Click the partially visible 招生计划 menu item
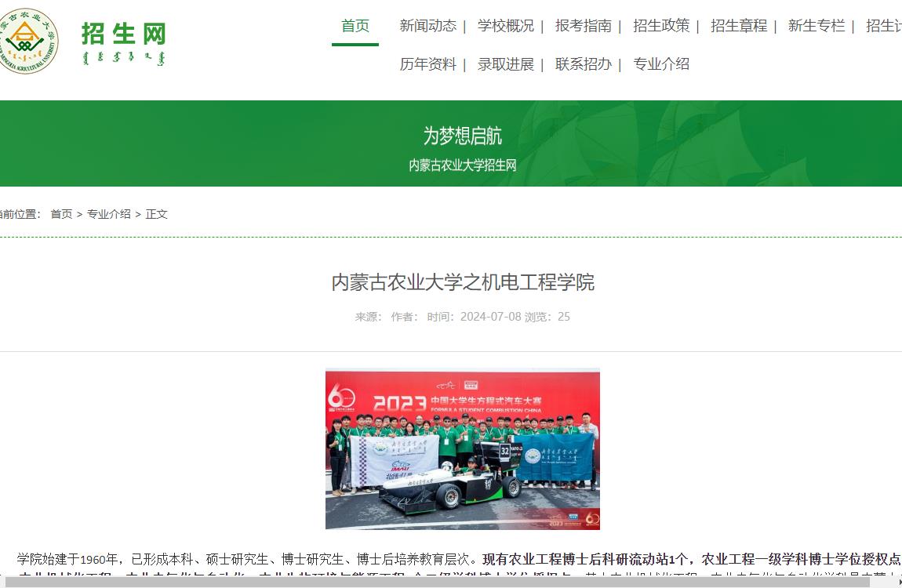Screen dimensions: 902x588 pos(884,26)
